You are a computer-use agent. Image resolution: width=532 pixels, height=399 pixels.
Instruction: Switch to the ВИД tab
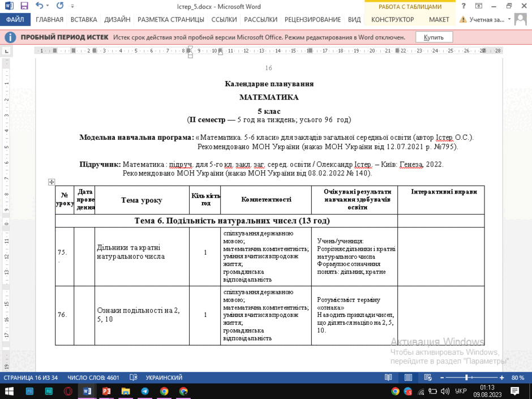[354, 19]
